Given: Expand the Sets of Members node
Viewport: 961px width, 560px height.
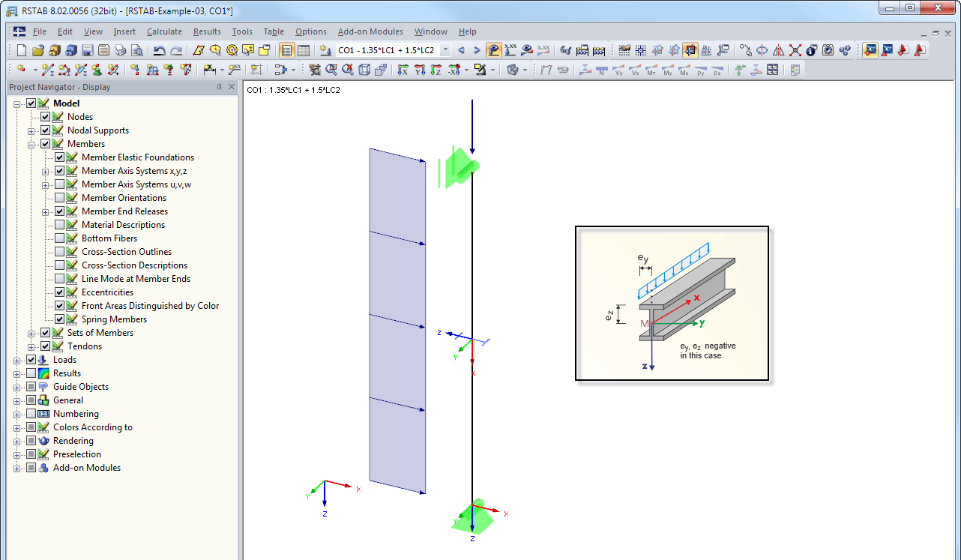Looking at the screenshot, I should point(31,333).
